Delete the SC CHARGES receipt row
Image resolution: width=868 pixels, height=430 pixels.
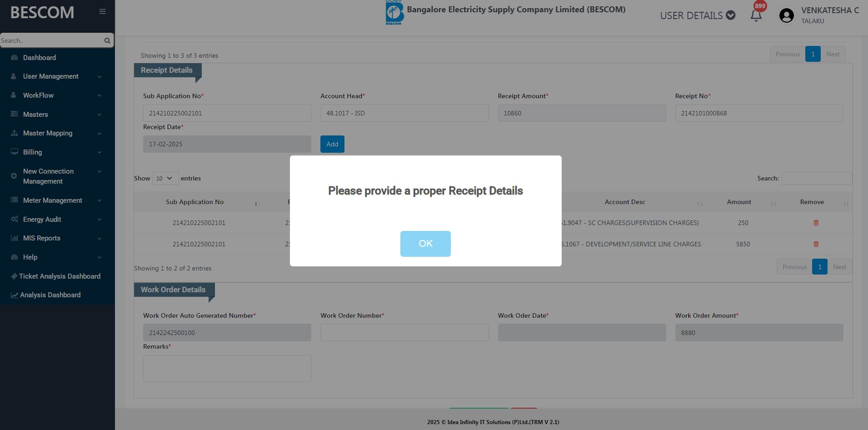coord(816,223)
